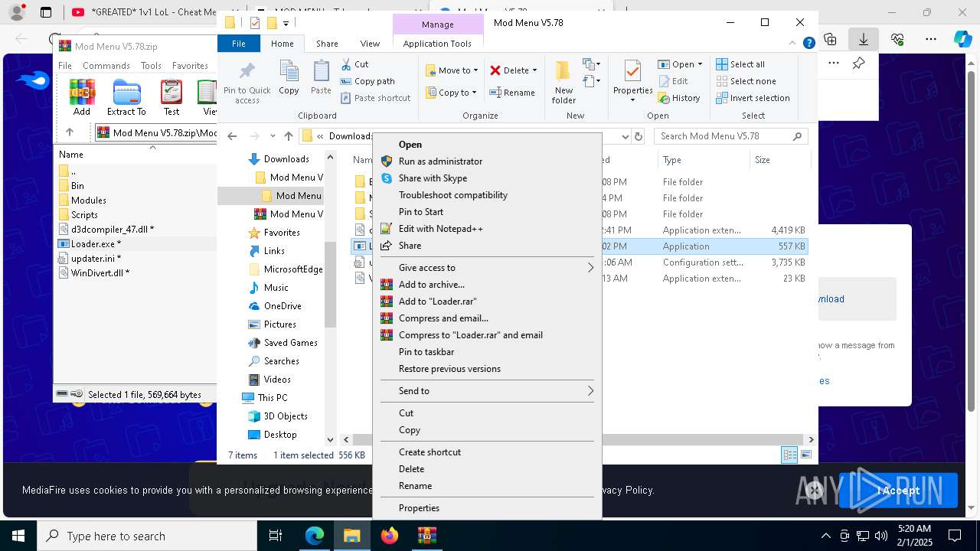Open Task View on taskbar
The height and width of the screenshot is (551, 980).
276,536
